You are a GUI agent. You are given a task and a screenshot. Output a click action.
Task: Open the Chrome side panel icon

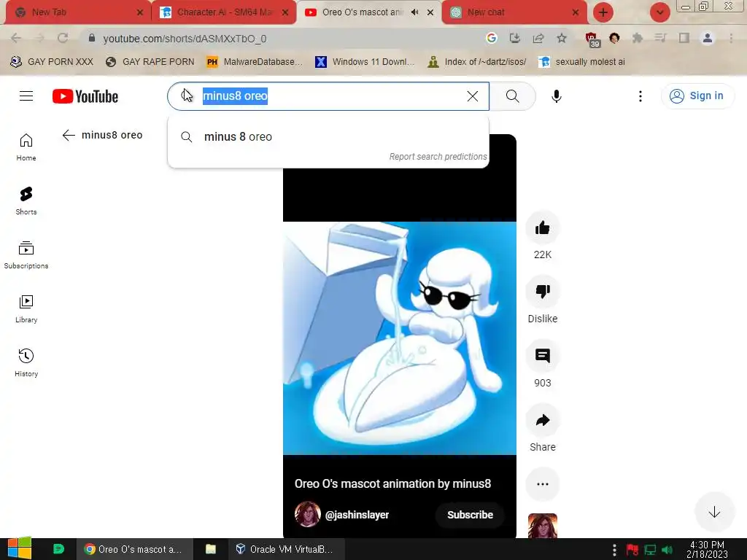684,38
